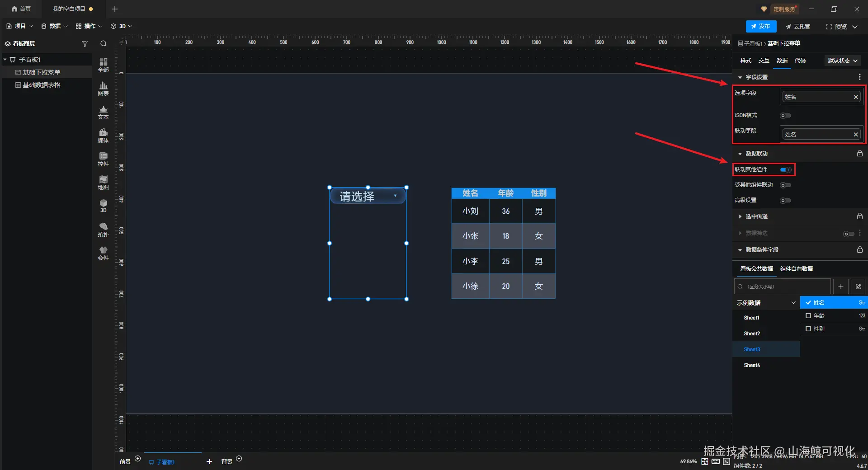Open 字段设置 more options (three dots)

[x=859, y=77]
